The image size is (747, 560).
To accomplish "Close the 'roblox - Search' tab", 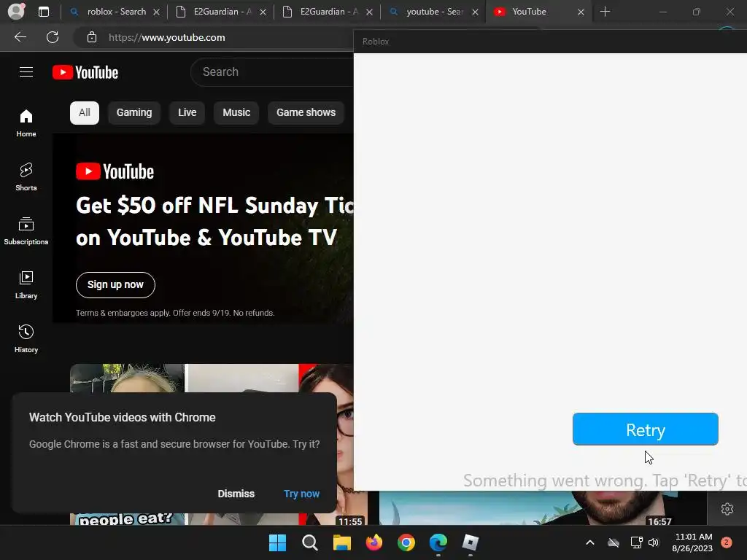I will point(156,12).
